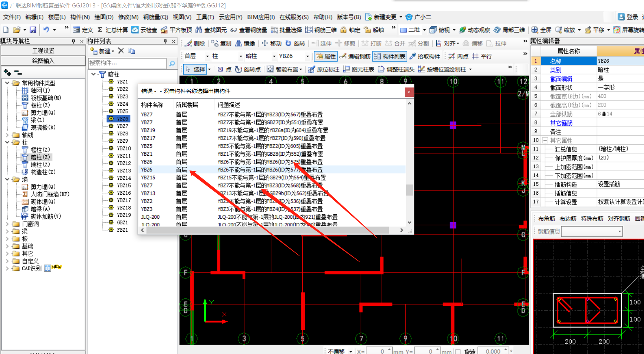Click the Undo arrow icon
Viewport: 644px width, 354px height.
[x=46, y=30]
